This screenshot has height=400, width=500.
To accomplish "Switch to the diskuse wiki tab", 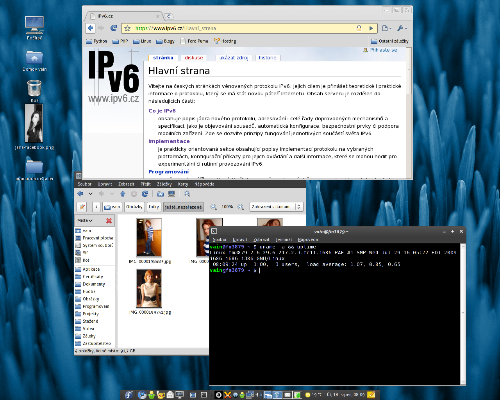I will coord(194,58).
